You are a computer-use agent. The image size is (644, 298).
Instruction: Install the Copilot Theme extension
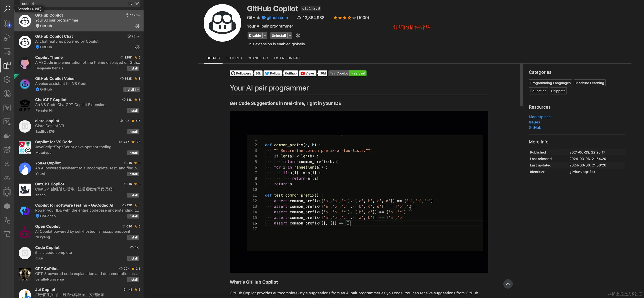(x=133, y=68)
